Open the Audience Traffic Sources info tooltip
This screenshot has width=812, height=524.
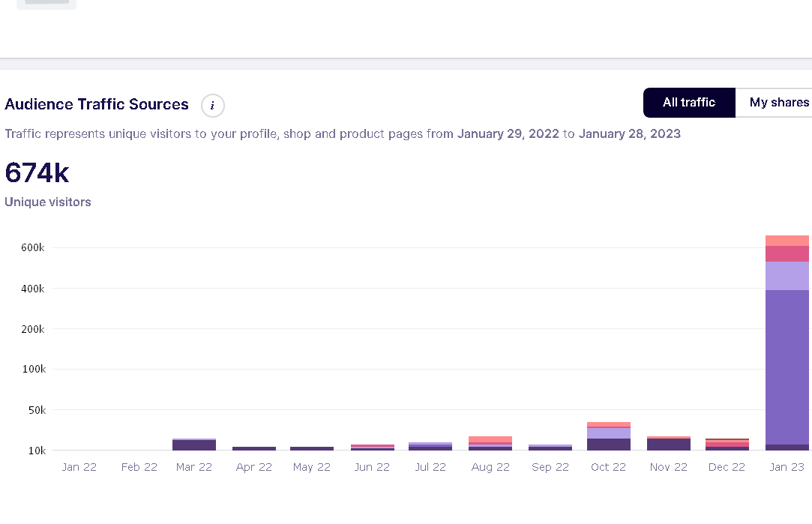point(212,106)
